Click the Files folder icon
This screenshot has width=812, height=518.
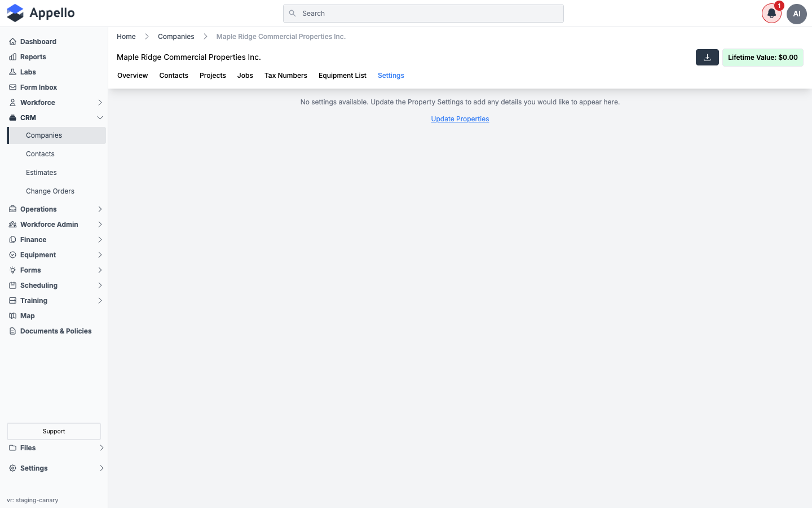click(12, 448)
